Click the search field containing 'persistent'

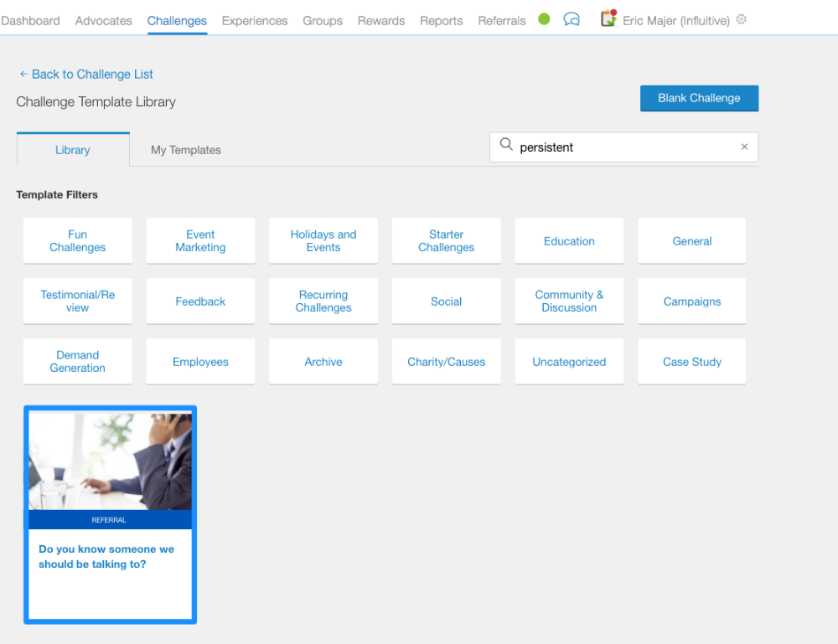click(623, 147)
